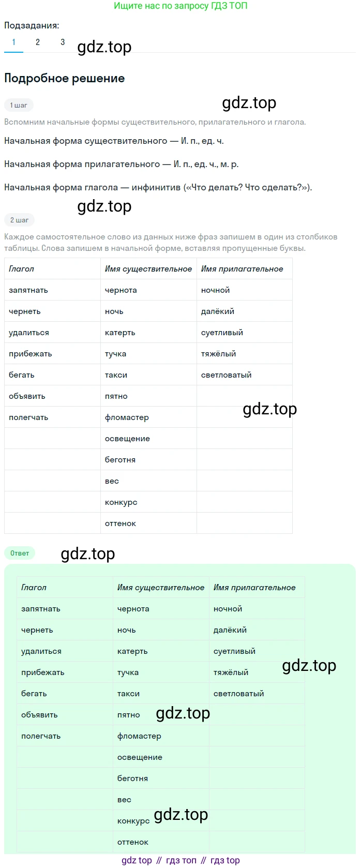Select 'фломастер' cell in the answer table
Screen dimensions: 362x868
[139, 736]
